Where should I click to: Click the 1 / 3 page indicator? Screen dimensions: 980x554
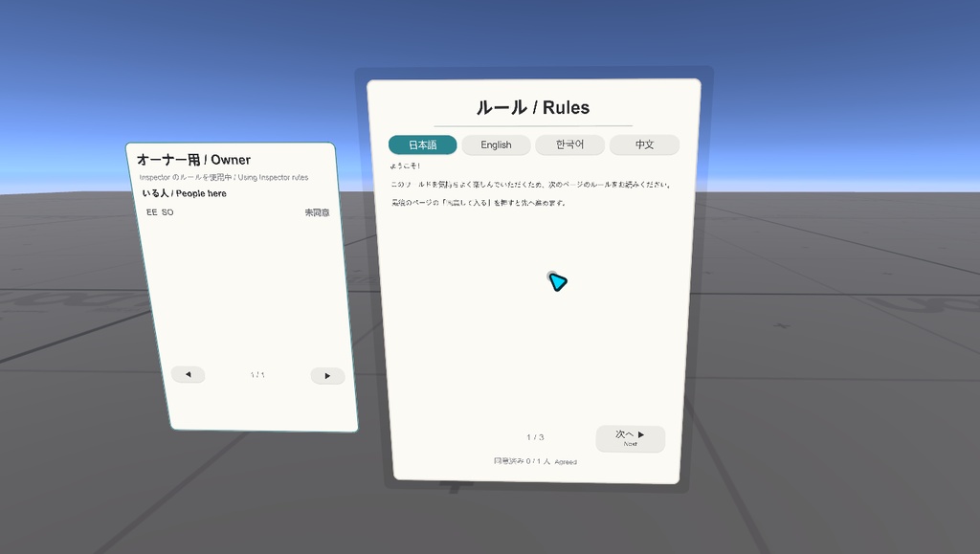[x=535, y=437]
